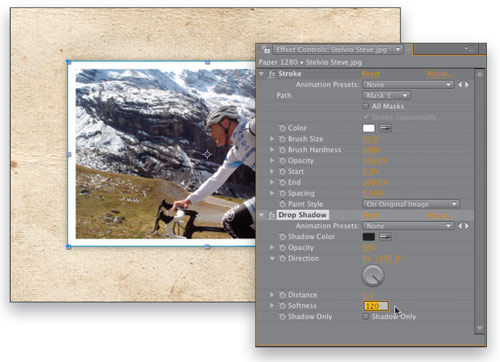
Task: Click the End property stopwatch
Action: coord(282,182)
